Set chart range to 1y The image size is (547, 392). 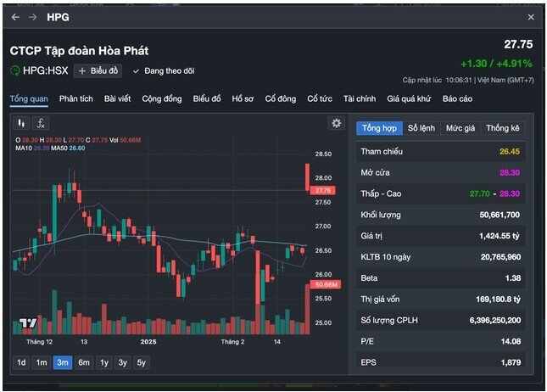point(104,362)
